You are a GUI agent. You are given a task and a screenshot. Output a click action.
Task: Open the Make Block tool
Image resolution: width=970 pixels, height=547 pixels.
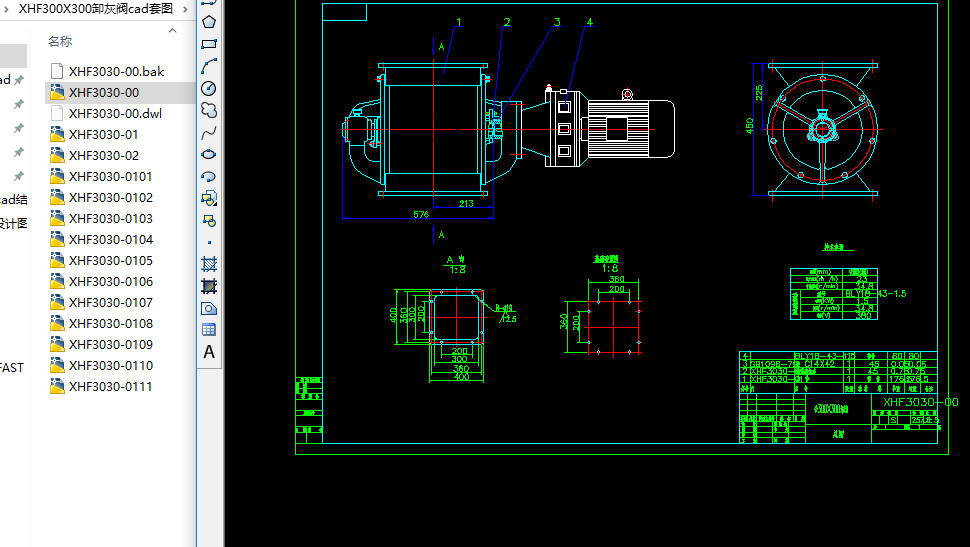209,220
